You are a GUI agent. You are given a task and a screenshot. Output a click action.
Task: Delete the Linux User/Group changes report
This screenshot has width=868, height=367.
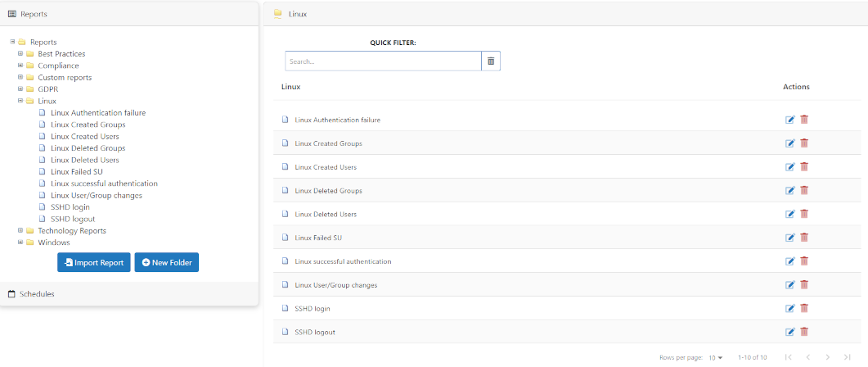point(804,284)
